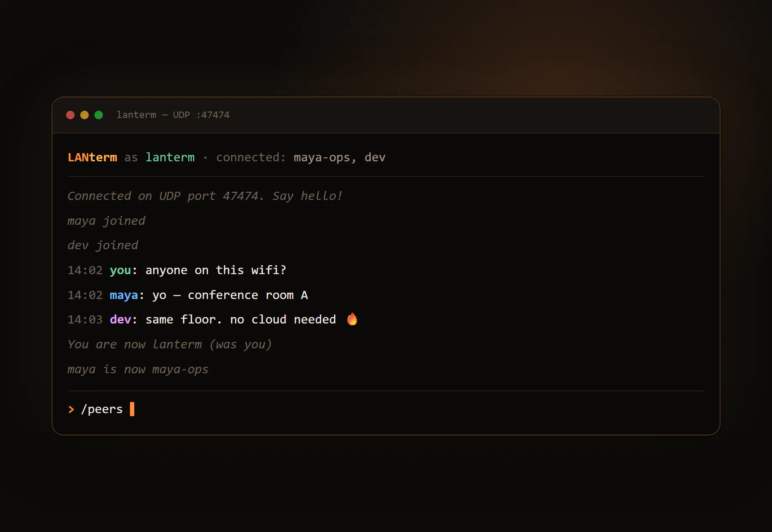The height and width of the screenshot is (532, 772).
Task: Click the green 'lanterm' nickname in header
Action: coord(170,157)
